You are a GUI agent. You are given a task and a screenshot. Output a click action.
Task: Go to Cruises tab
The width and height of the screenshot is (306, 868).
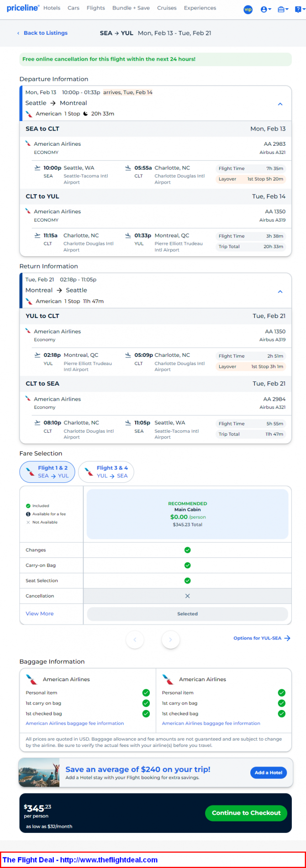[x=167, y=8]
